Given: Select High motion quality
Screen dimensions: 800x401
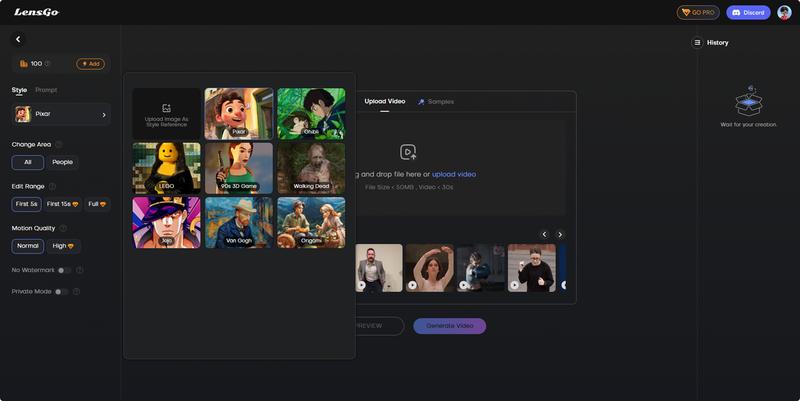Looking at the screenshot, I should (63, 245).
